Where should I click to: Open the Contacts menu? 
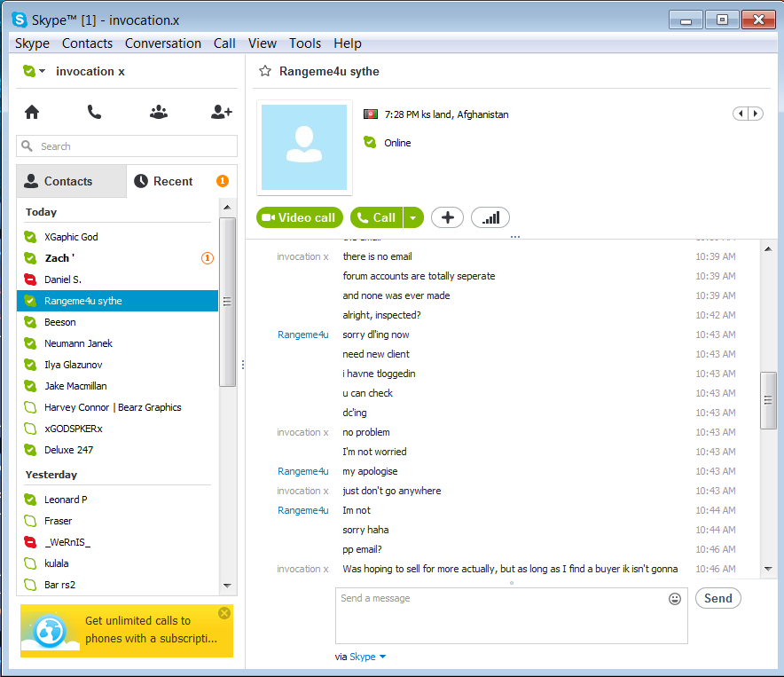pos(87,43)
